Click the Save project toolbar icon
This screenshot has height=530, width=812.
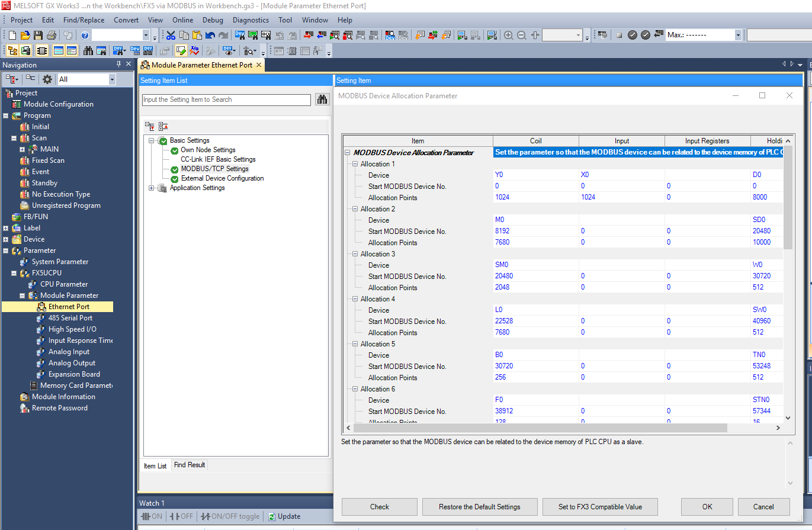tap(38, 36)
